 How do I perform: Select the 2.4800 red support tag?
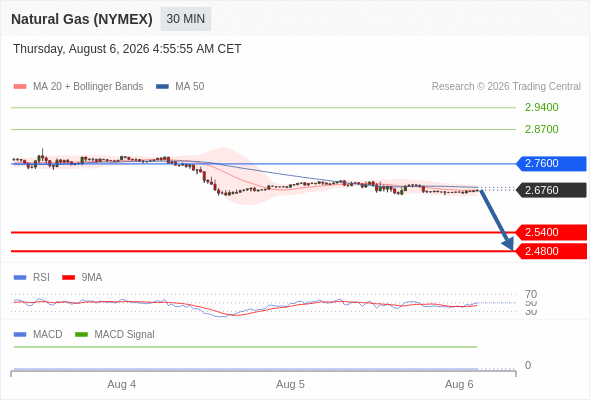point(551,251)
